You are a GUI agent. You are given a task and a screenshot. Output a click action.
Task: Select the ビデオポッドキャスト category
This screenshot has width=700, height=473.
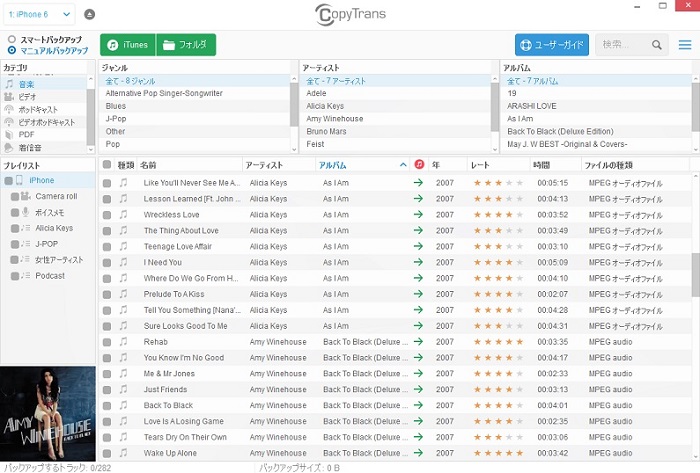(x=44, y=122)
